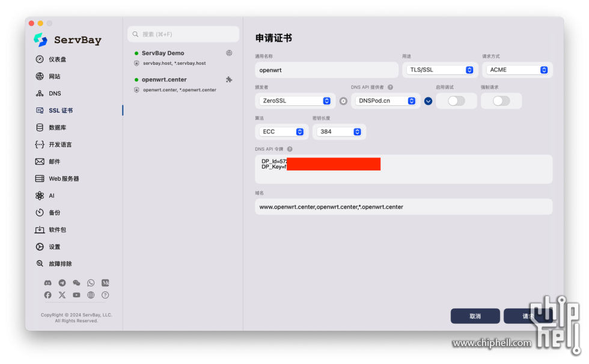The height and width of the screenshot is (364, 589).
Task: Open the Medium blog icon
Action: pyautogui.click(x=105, y=283)
